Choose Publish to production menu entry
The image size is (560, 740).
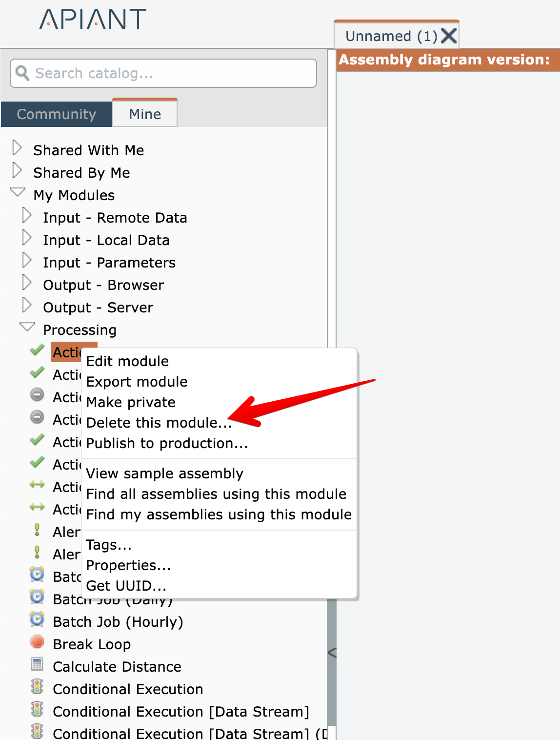(x=167, y=443)
